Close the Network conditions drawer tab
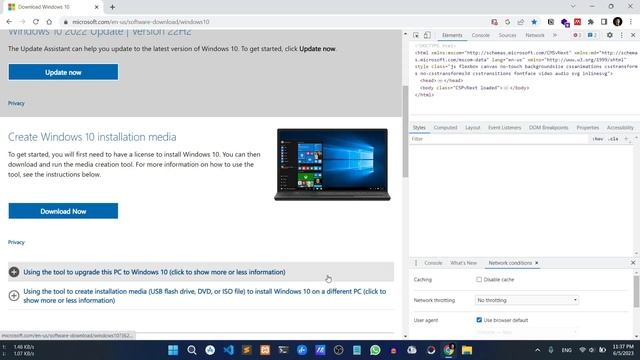 [537, 263]
